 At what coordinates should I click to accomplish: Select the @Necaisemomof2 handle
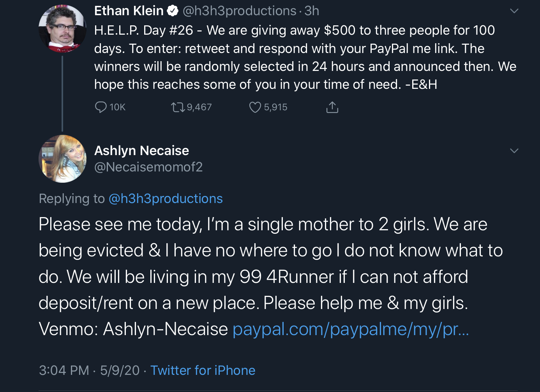coord(148,167)
